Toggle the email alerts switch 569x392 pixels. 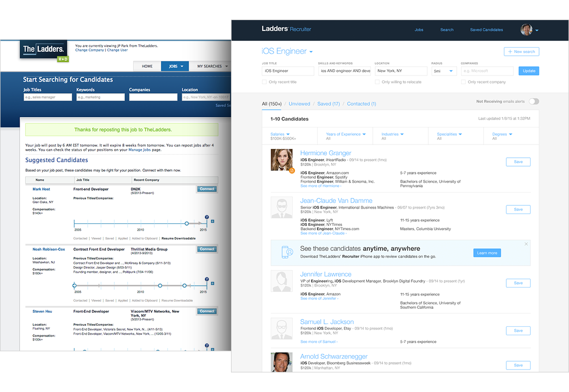pos(534,101)
